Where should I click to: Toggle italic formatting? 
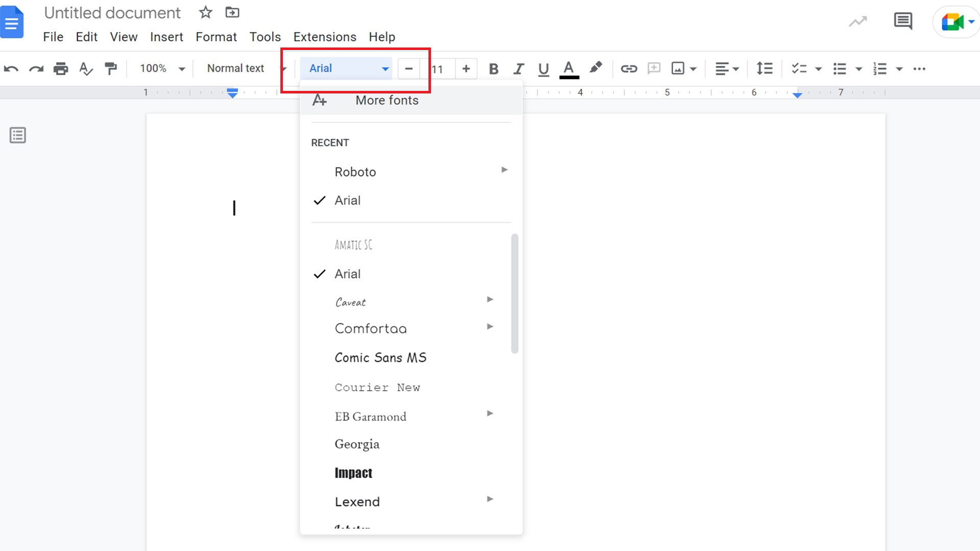point(518,68)
